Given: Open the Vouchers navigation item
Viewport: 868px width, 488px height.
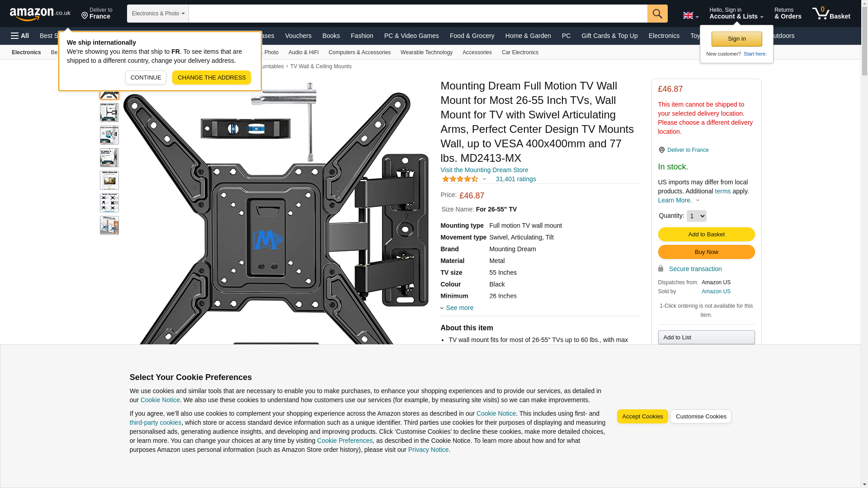Looking at the screenshot, I should click(x=298, y=36).
